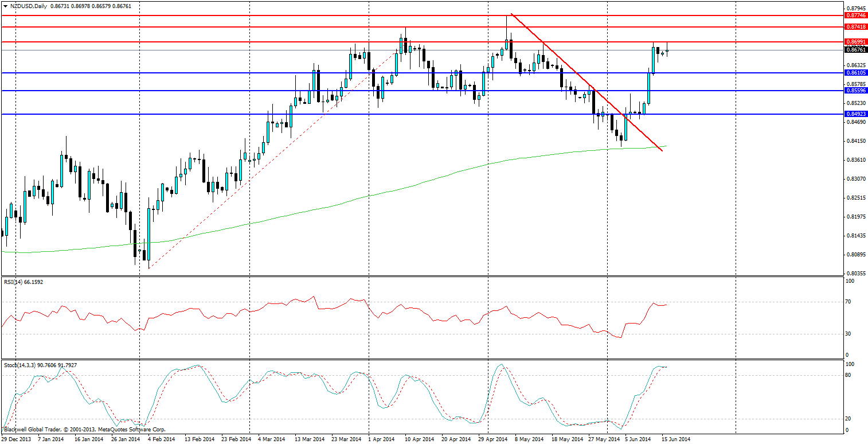This screenshot has height=444, width=868.
Task: Select the red price label 0.87746
Action: (x=857, y=15)
